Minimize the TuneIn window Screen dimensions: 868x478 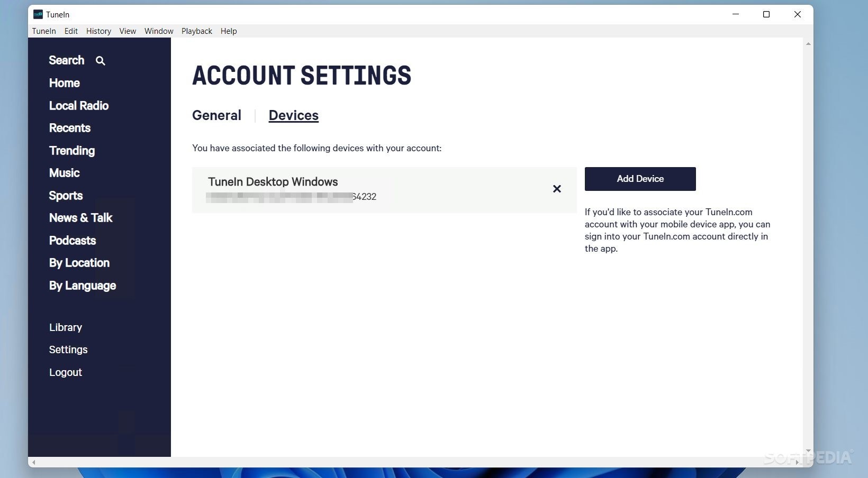(x=736, y=14)
